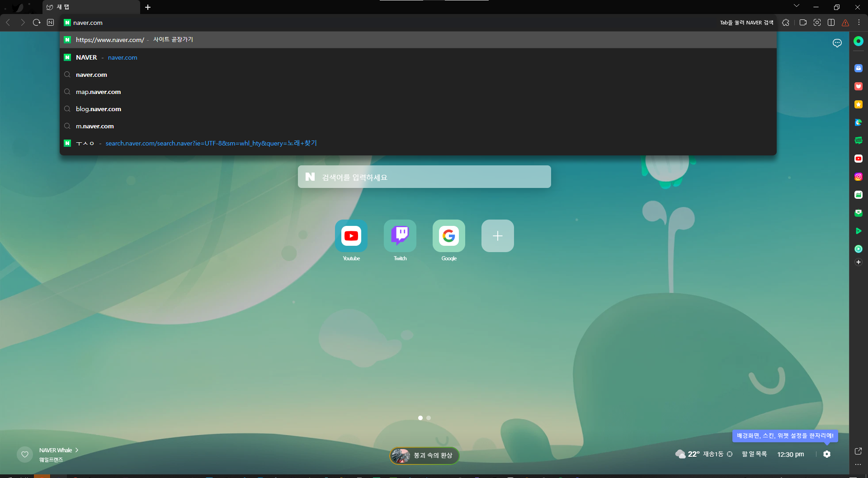Screen dimensions: 868x478
Task: Open the sidebar pop-out window icon
Action: [x=858, y=451]
